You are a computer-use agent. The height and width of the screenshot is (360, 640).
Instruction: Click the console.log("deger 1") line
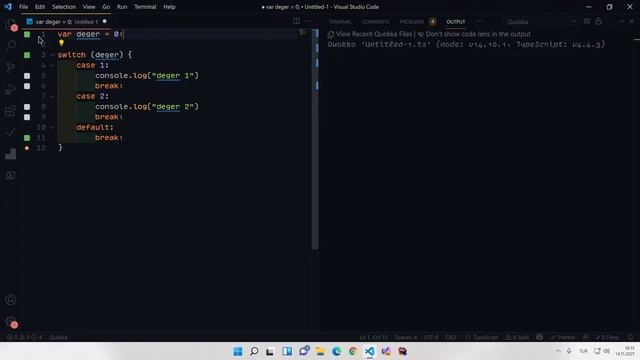(x=147, y=76)
